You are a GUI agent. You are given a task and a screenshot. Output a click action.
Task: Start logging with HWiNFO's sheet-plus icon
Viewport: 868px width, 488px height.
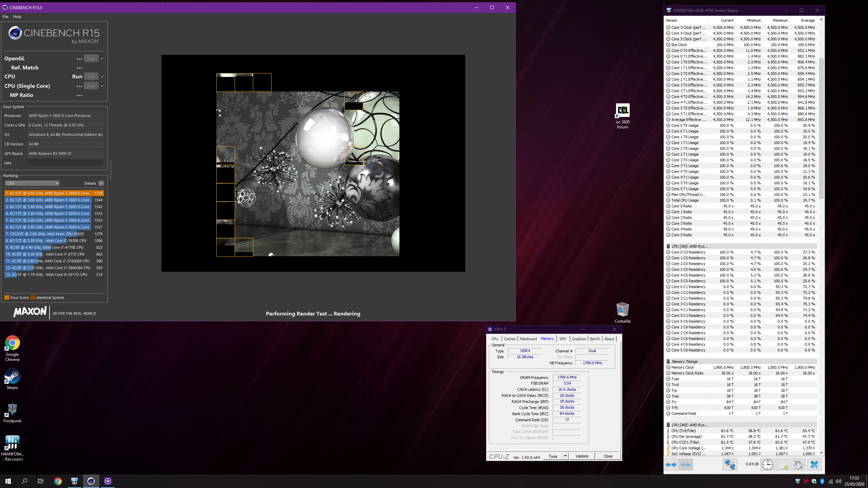click(x=783, y=464)
